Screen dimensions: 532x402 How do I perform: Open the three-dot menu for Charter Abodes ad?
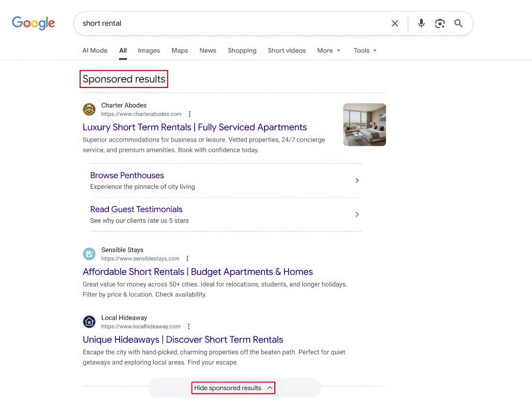[x=190, y=114]
